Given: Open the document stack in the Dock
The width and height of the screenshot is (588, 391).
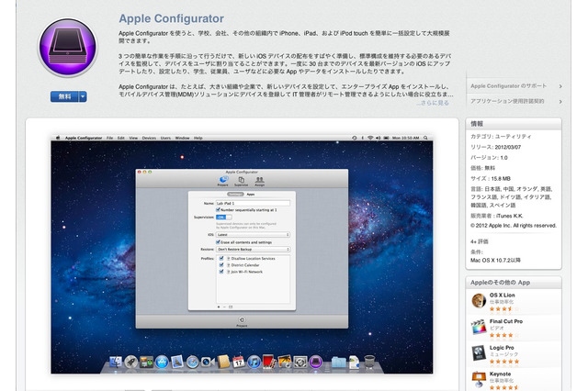Looking at the screenshot, I should click(x=354, y=362).
